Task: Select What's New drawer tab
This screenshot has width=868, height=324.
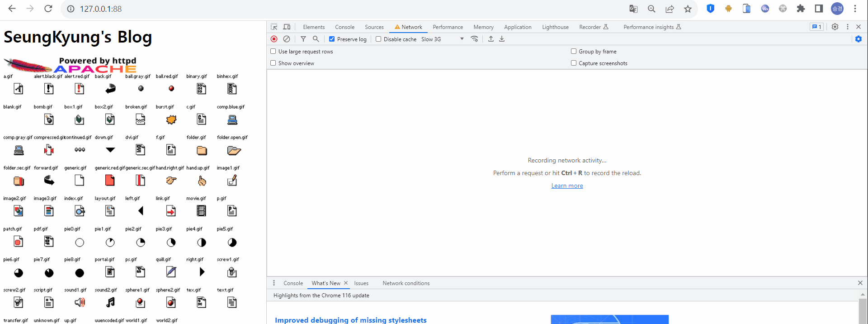Action: [x=326, y=283]
